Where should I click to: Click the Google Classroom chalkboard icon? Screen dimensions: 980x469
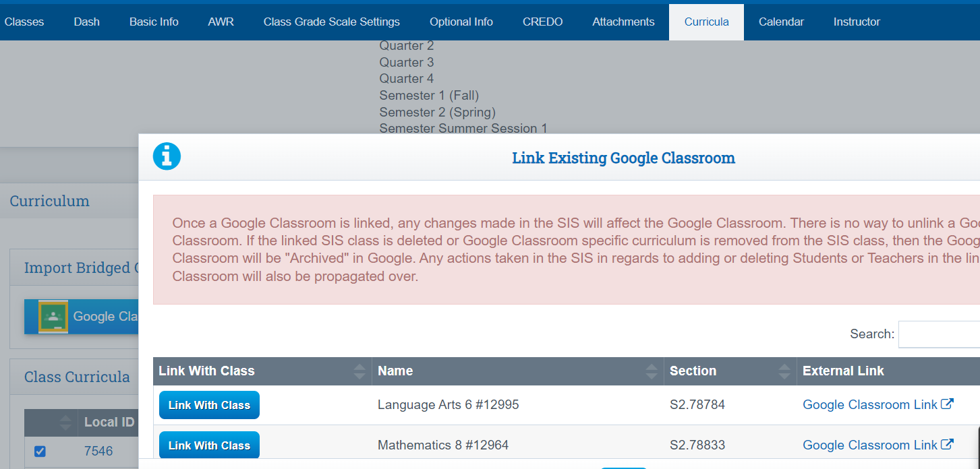53,317
